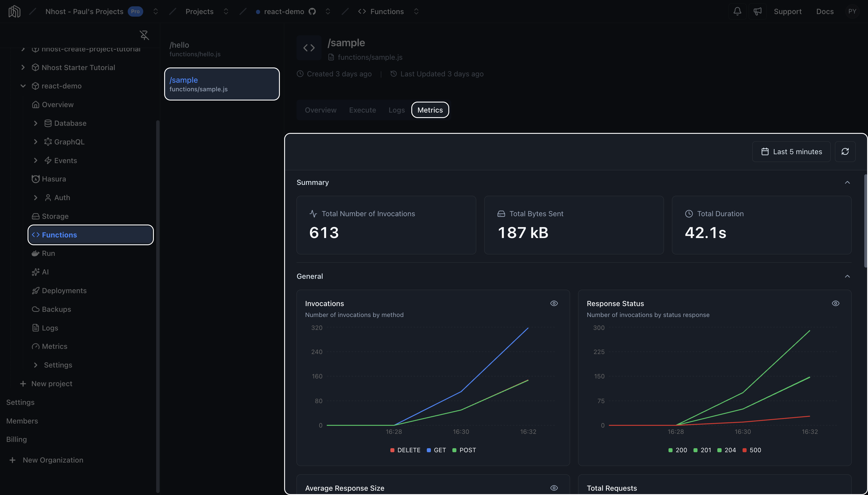Click the plus icon beside New Organization
Image resolution: width=868 pixels, height=495 pixels.
(13, 460)
